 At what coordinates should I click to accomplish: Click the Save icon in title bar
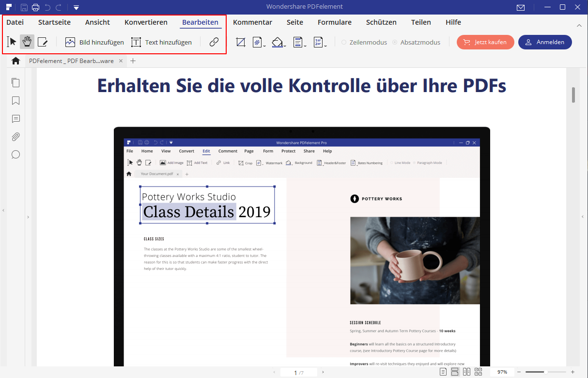pyautogui.click(x=24, y=7)
